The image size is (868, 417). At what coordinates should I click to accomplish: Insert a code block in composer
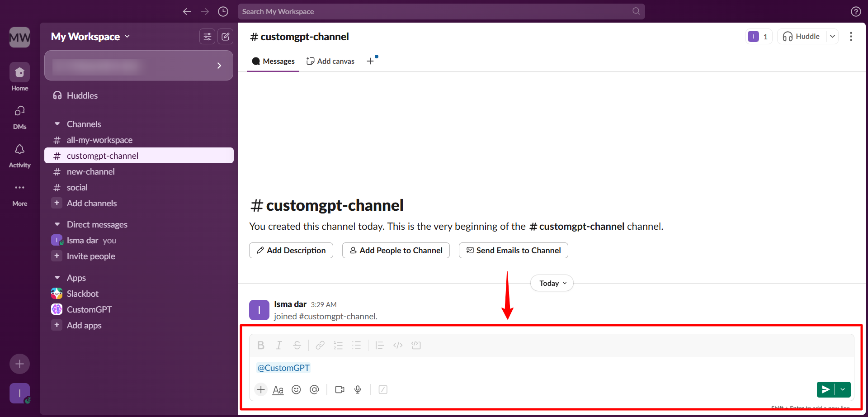(416, 346)
